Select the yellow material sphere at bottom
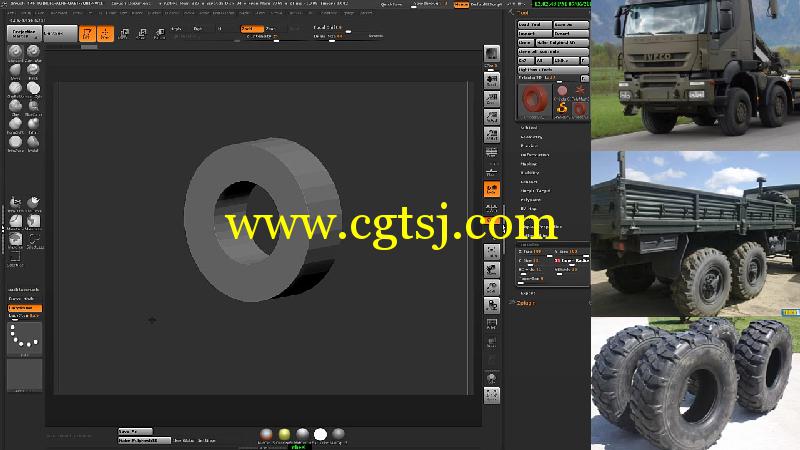Image resolution: width=800 pixels, height=450 pixels. 285,434
